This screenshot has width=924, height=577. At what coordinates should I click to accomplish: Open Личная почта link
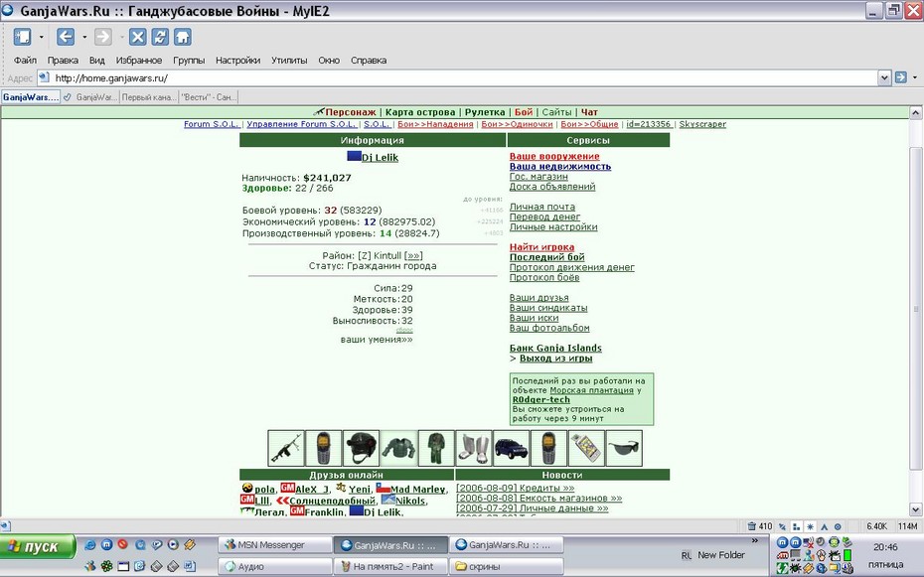click(541, 207)
